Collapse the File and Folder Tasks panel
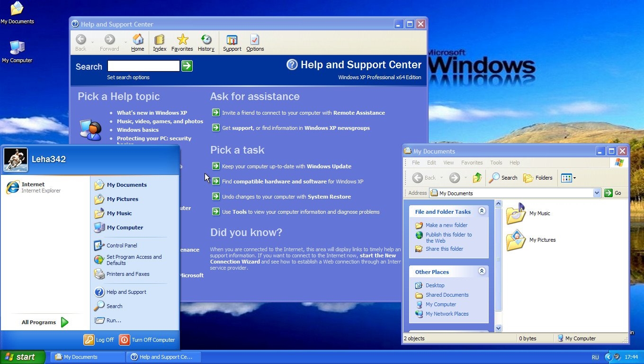Image resolution: width=644 pixels, height=364 pixels. point(482,211)
